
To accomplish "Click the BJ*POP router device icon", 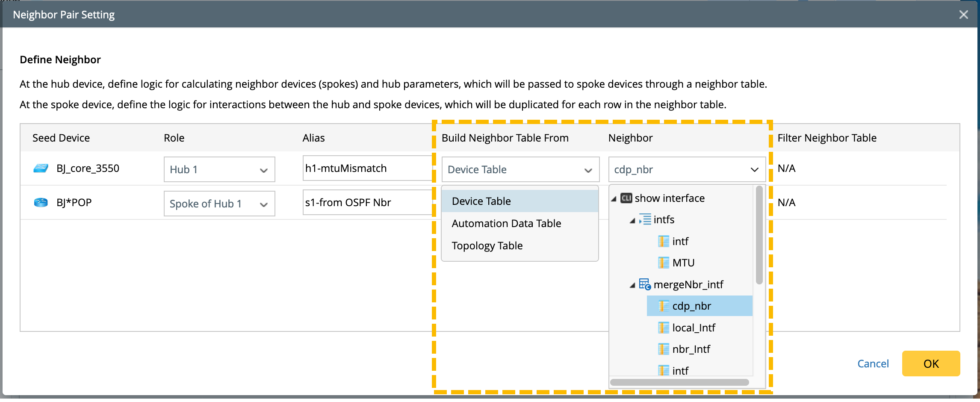I will (x=41, y=203).
